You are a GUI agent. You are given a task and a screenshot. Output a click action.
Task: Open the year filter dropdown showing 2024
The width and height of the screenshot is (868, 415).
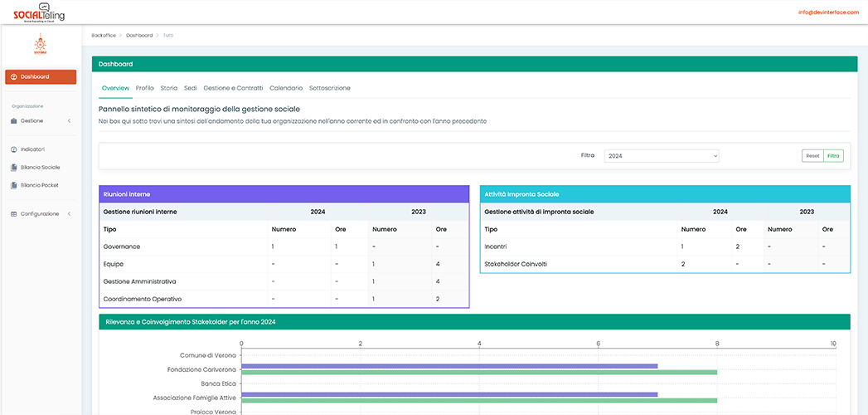click(661, 156)
